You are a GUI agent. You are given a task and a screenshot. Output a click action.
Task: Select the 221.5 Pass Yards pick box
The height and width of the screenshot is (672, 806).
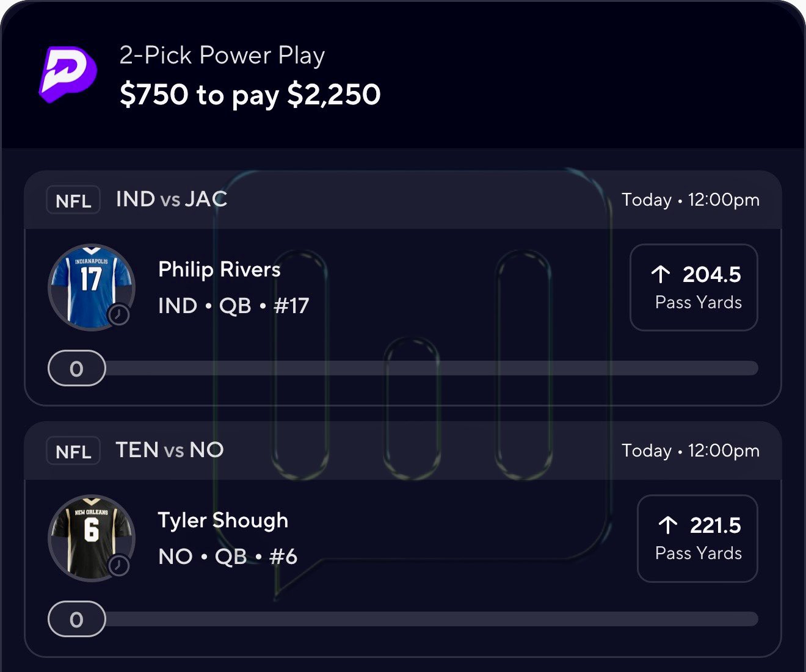click(697, 538)
